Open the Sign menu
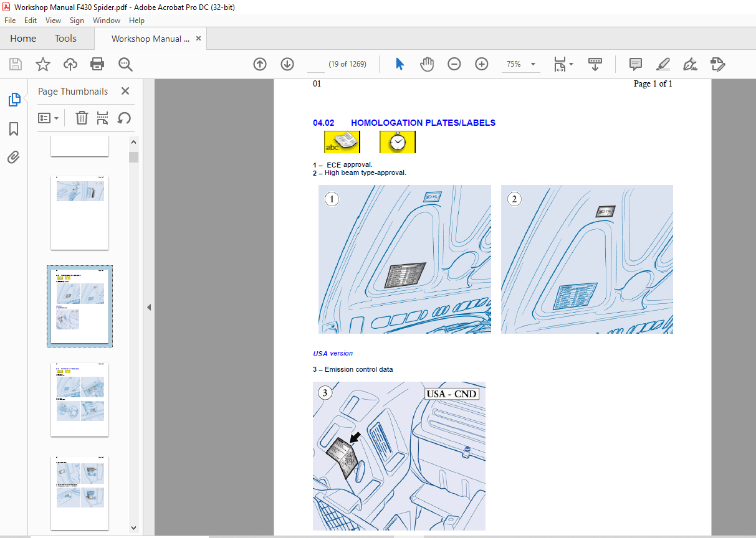 point(77,21)
